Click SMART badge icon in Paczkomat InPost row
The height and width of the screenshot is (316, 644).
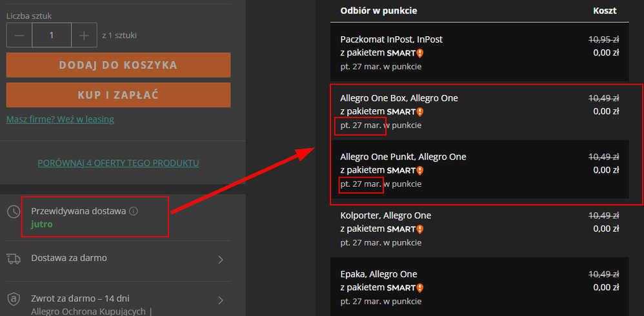tap(419, 53)
